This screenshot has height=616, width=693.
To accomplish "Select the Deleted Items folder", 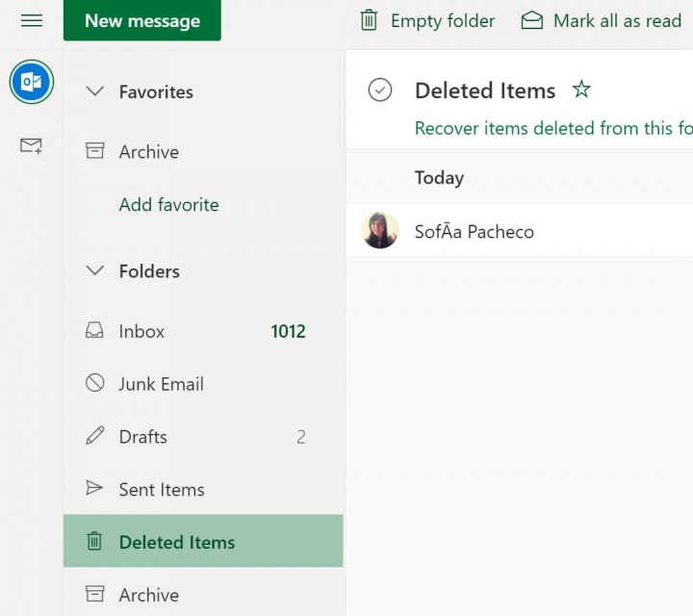I will coord(203,541).
